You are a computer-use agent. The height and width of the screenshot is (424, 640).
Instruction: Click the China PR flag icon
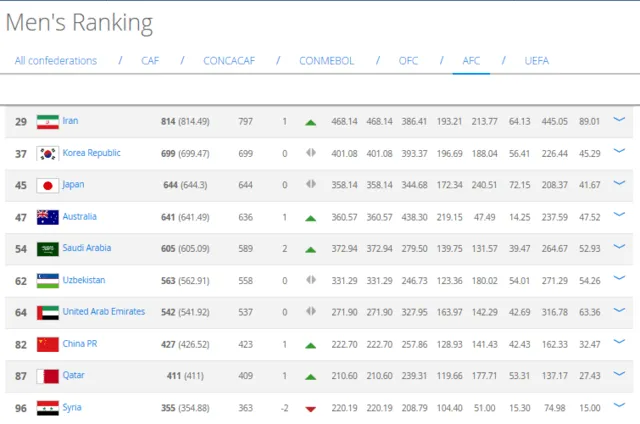[48, 344]
